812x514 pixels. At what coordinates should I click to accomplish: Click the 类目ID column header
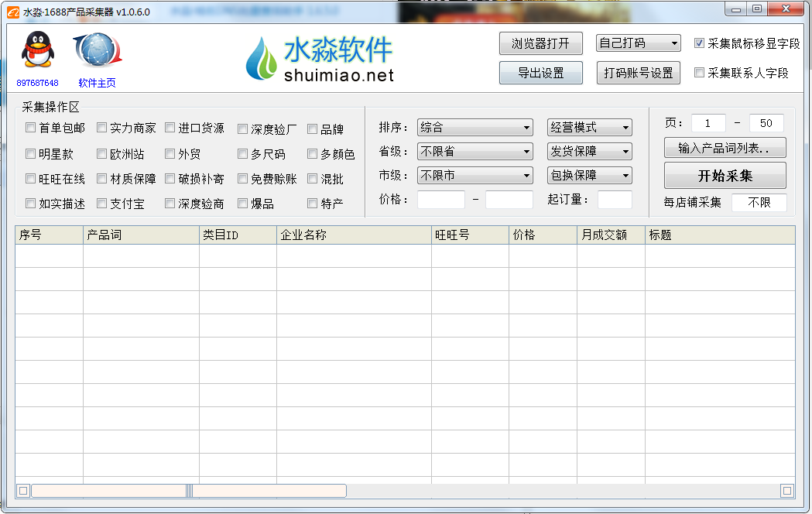[x=238, y=235]
